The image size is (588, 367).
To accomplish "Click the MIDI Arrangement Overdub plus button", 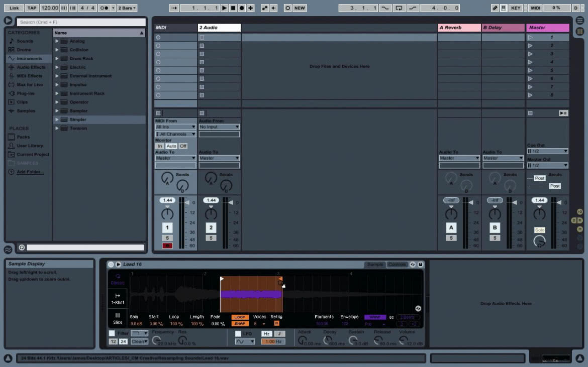I will click(250, 8).
